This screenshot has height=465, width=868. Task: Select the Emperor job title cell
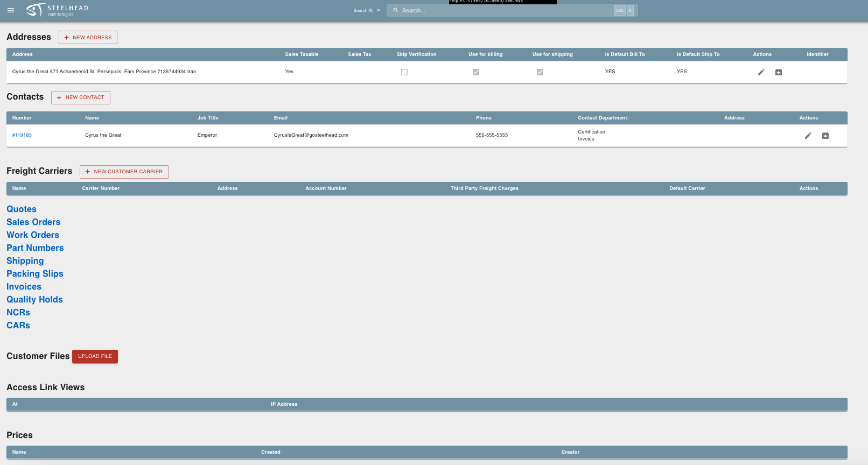click(207, 135)
